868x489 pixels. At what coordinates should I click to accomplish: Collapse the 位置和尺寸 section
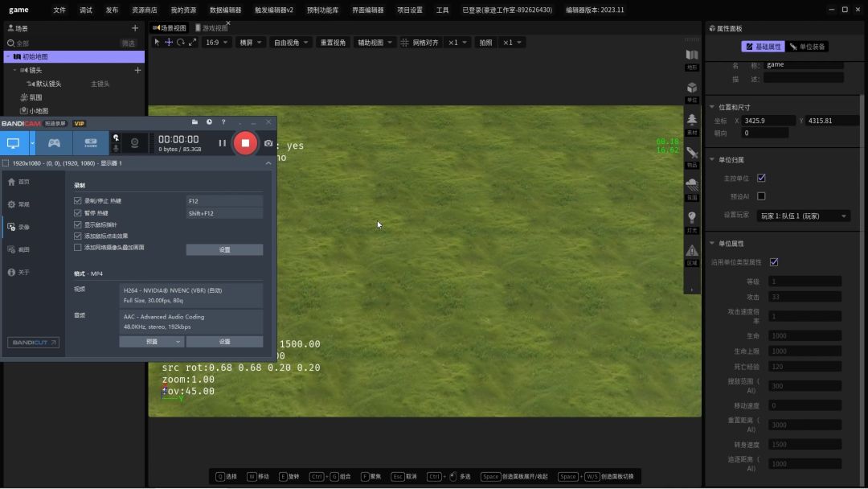click(712, 107)
